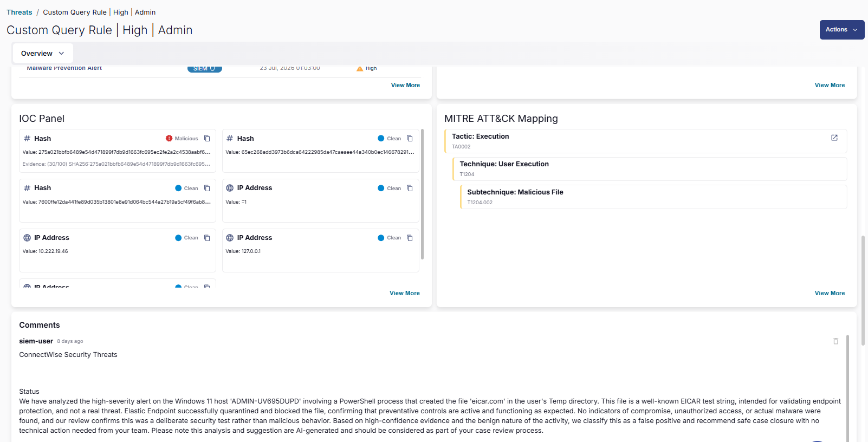Image resolution: width=868 pixels, height=442 pixels.
Task: Click the Evidence (30/100) SHA256 text
Action: pyautogui.click(x=116, y=164)
